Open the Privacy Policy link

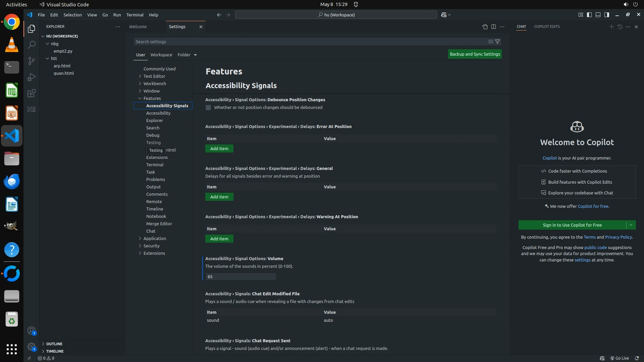tap(618, 237)
